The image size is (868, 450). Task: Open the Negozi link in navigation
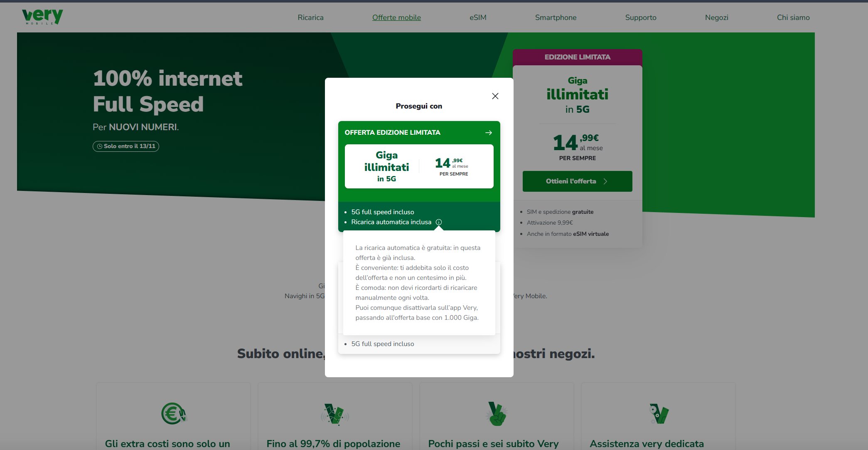(716, 17)
